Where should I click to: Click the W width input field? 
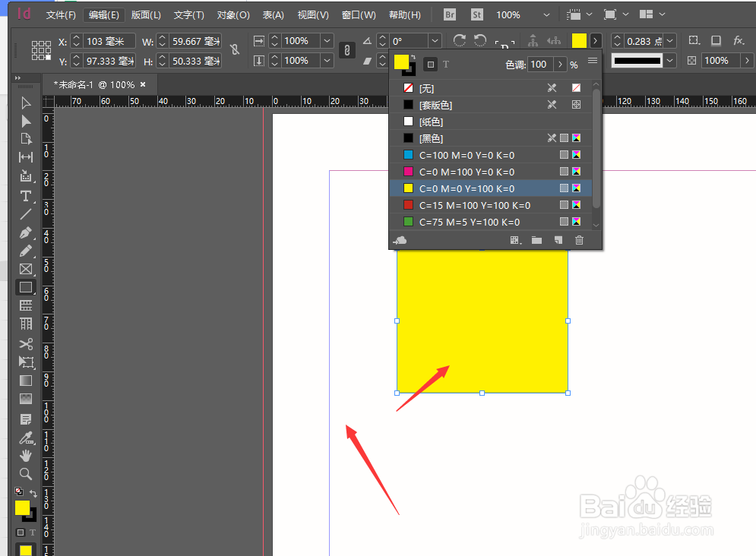(x=195, y=42)
